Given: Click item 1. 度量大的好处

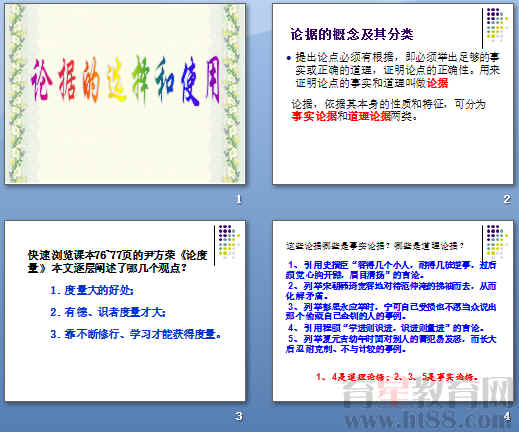Looking at the screenshot, I should point(92,290).
